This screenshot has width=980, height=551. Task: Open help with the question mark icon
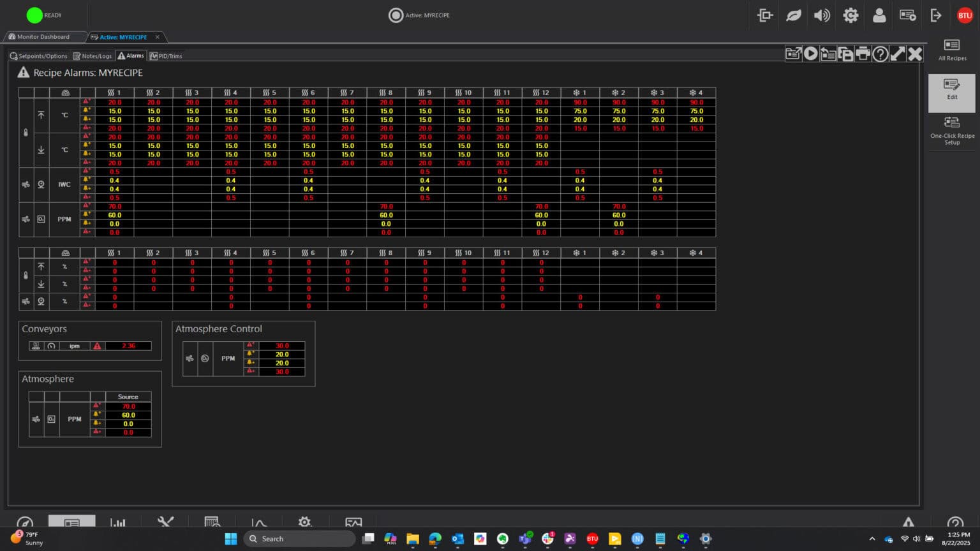coord(880,54)
